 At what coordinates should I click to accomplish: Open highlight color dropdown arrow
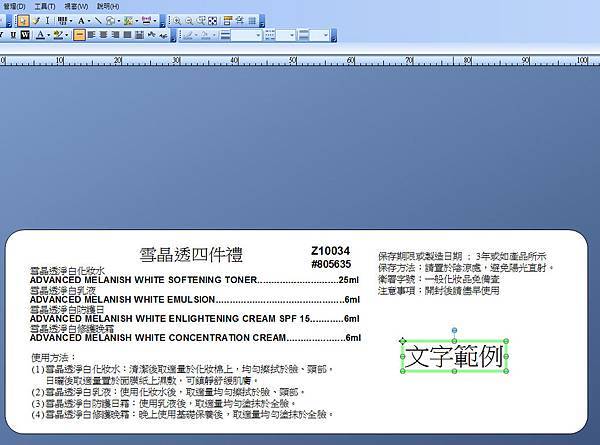pyautogui.click(x=67, y=36)
